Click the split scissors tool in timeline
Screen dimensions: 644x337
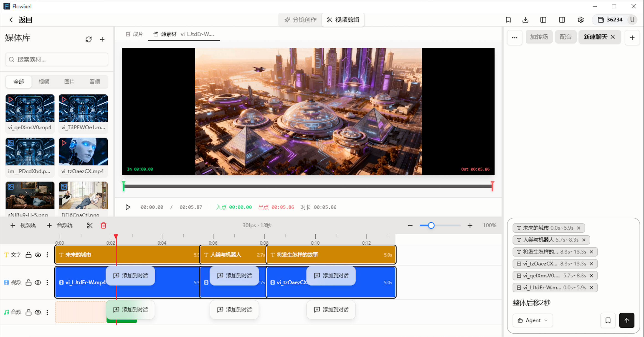(90, 225)
